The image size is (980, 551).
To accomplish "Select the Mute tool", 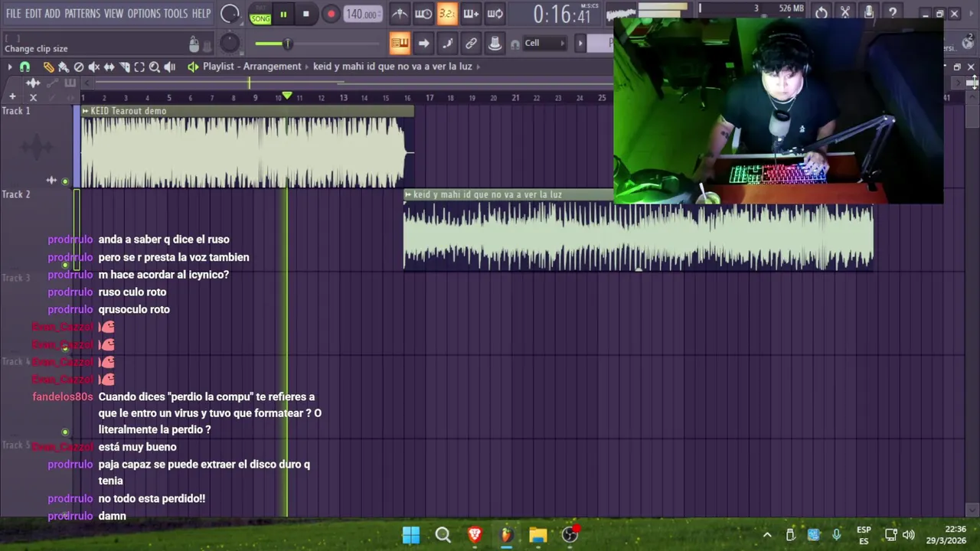I will pyautogui.click(x=93, y=67).
